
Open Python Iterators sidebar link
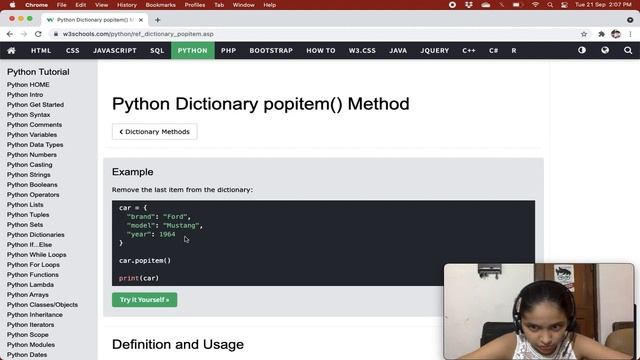click(x=31, y=324)
